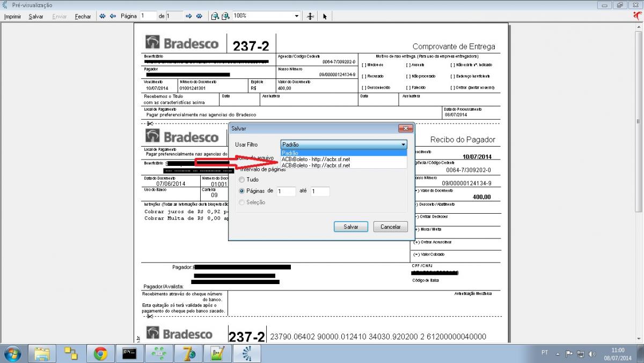Click the red icon at the toolbar's far right
The image size is (644, 363).
[x=636, y=16]
